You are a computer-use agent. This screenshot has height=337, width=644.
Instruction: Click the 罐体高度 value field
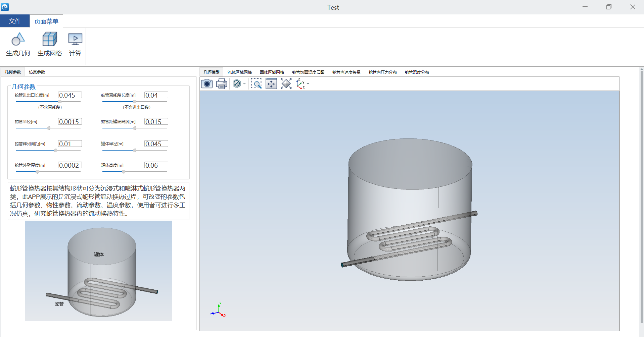156,165
